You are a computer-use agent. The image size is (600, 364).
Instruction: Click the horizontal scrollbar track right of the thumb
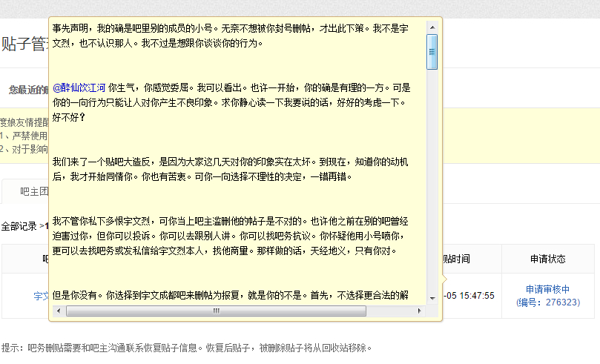(x=390, y=311)
